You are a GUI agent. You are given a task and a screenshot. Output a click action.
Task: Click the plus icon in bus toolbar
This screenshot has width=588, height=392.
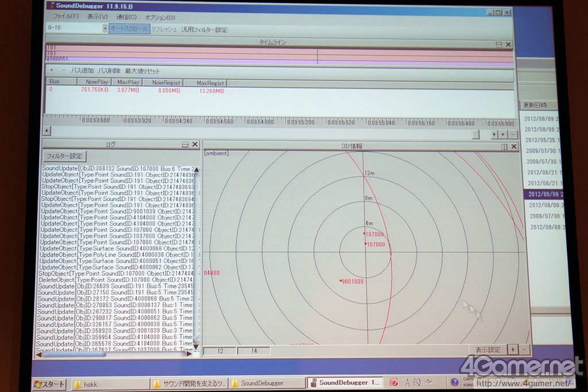[x=52, y=70]
